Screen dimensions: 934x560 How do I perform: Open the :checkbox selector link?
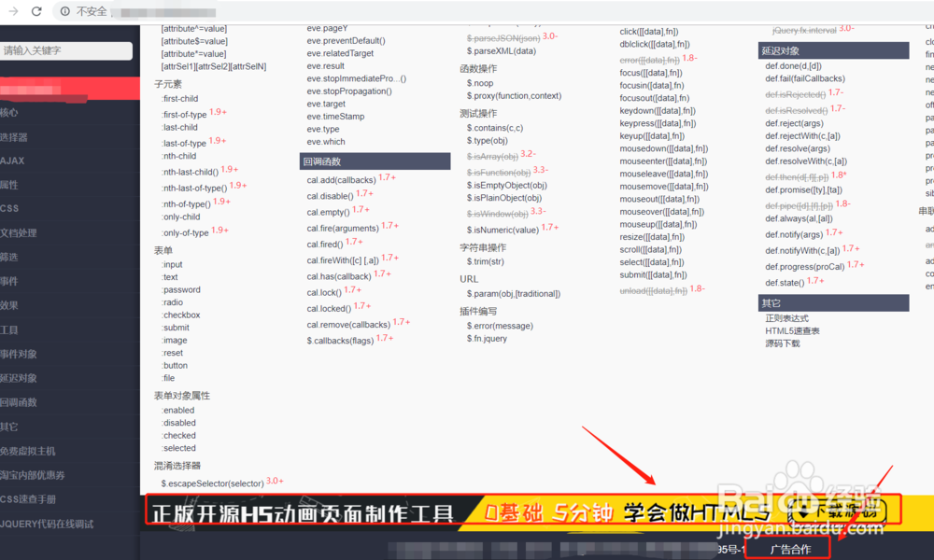[x=181, y=315]
